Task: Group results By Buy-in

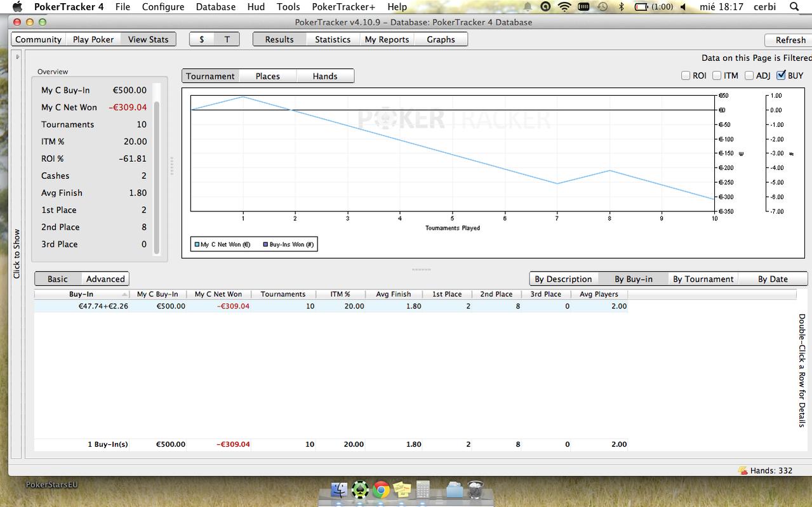Action: click(x=634, y=279)
